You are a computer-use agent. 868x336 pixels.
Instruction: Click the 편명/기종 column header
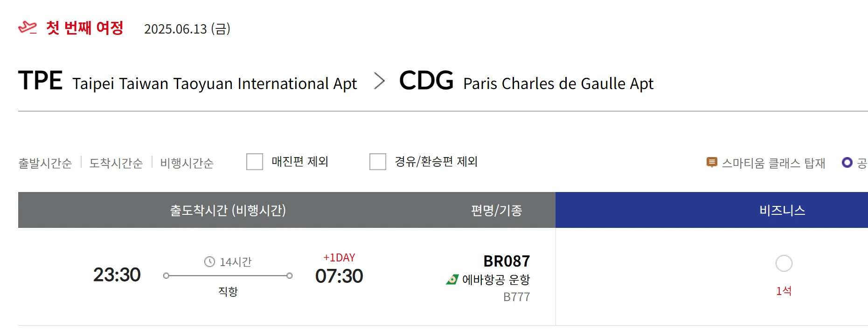click(x=496, y=210)
